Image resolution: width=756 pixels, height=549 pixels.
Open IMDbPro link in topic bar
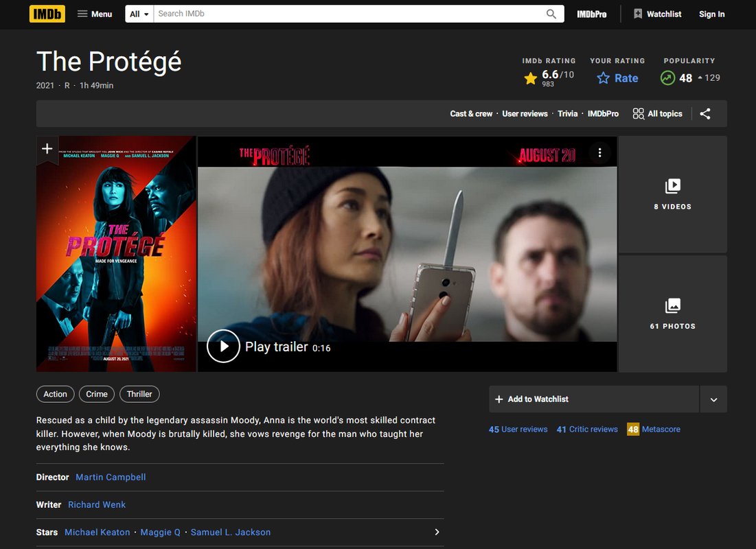coord(603,114)
